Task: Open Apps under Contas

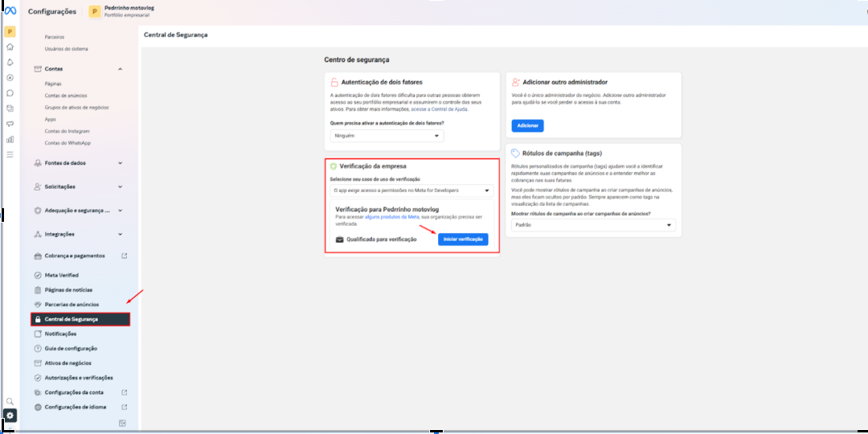Action: click(51, 119)
